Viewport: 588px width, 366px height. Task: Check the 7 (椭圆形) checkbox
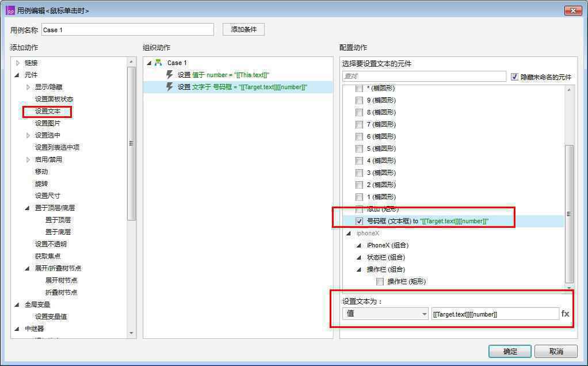coord(359,124)
